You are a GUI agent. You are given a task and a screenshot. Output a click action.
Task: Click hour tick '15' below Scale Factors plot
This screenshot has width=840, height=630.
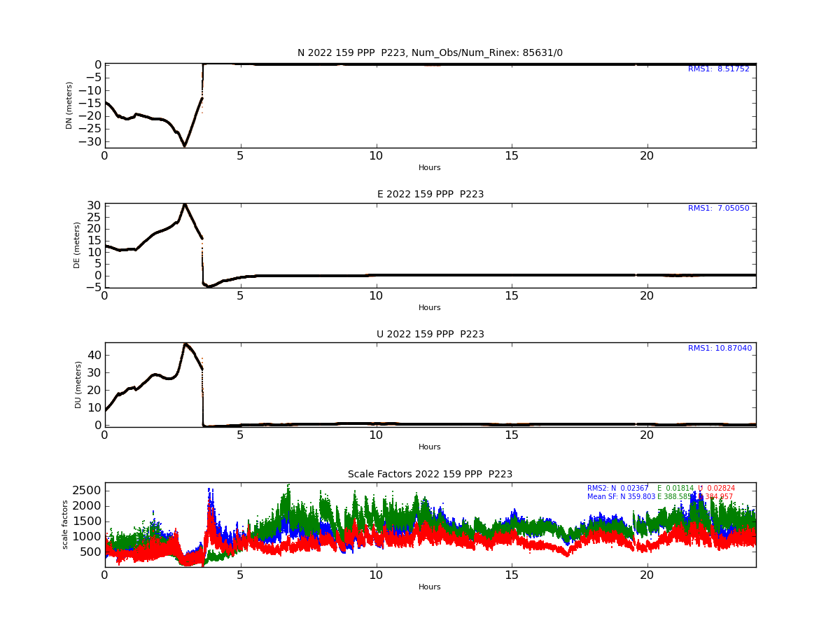[x=512, y=575]
